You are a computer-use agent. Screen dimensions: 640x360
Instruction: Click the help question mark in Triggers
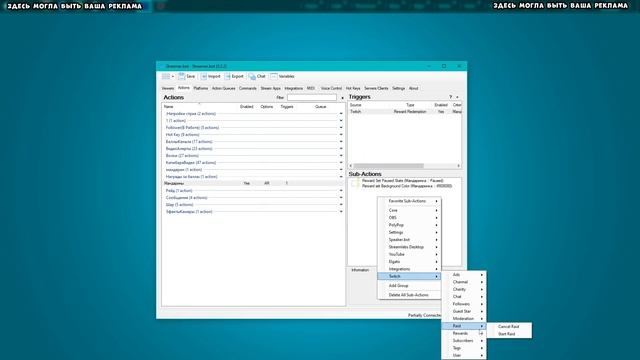[451, 97]
